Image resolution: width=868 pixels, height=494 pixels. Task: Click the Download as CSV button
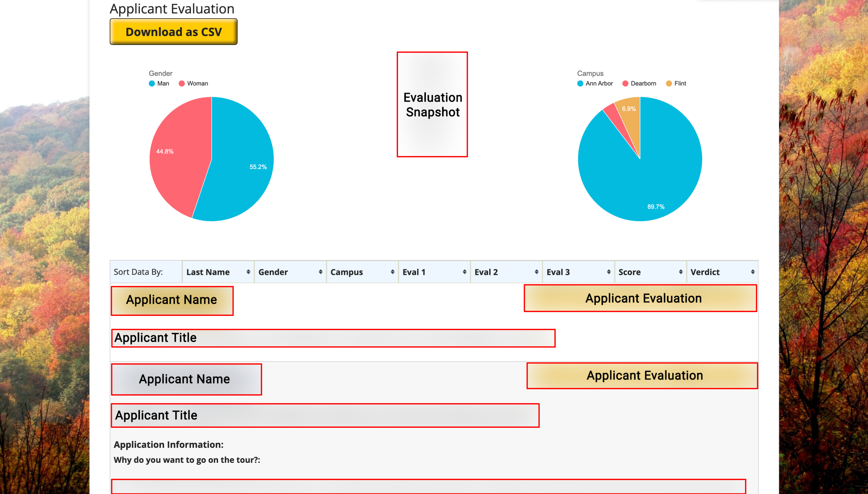[x=173, y=32]
